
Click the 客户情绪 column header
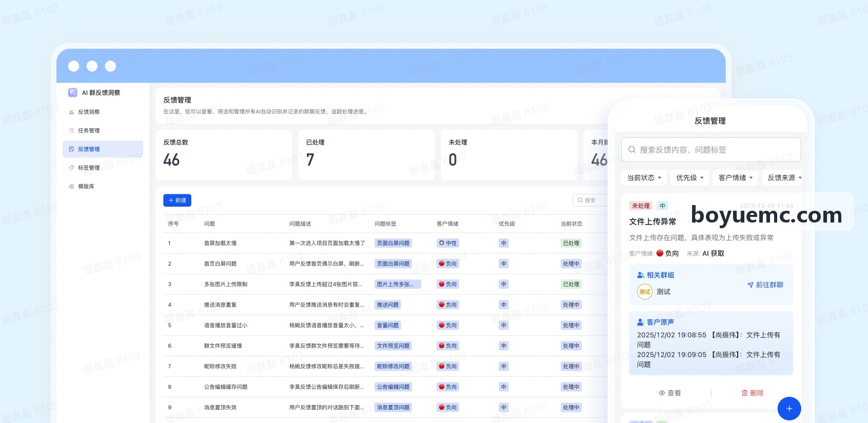447,224
